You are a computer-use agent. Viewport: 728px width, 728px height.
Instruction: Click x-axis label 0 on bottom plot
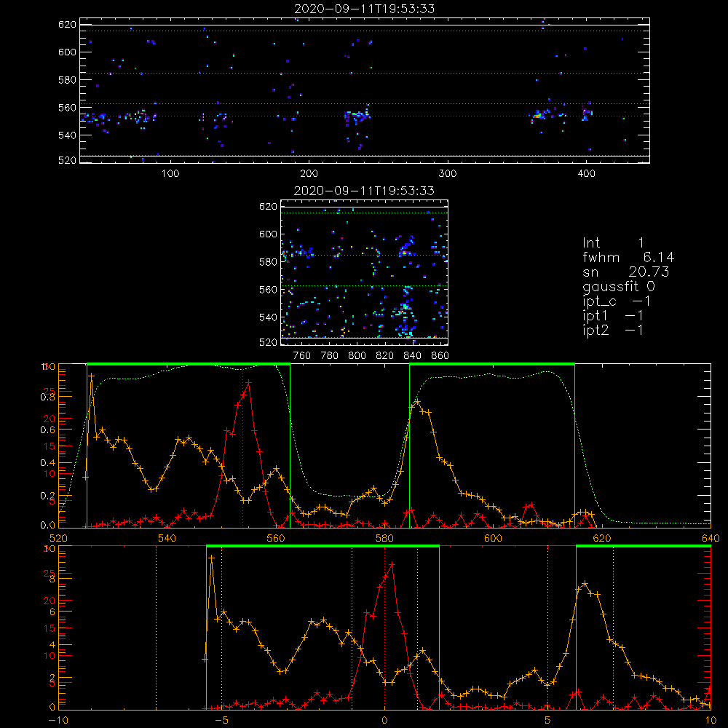coord(384,720)
